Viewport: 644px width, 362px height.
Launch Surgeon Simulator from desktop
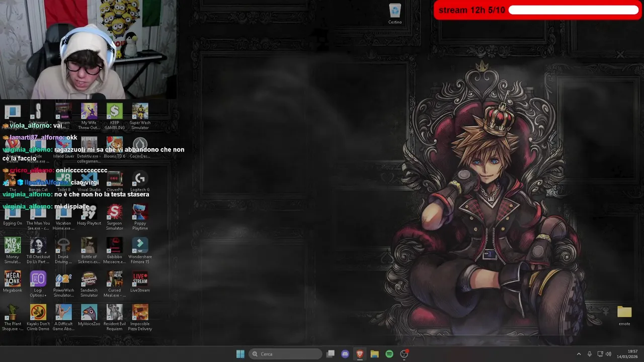pos(114,217)
